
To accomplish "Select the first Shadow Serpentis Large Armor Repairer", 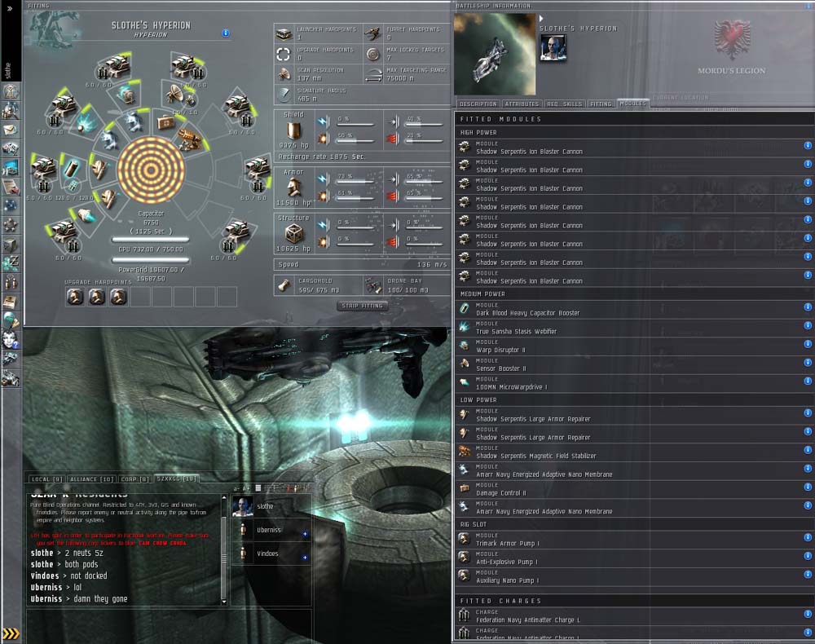I will point(635,415).
